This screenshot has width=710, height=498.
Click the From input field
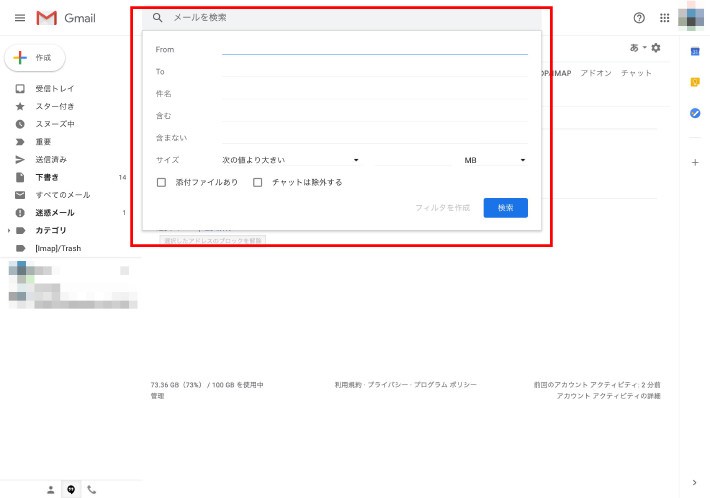point(374,49)
